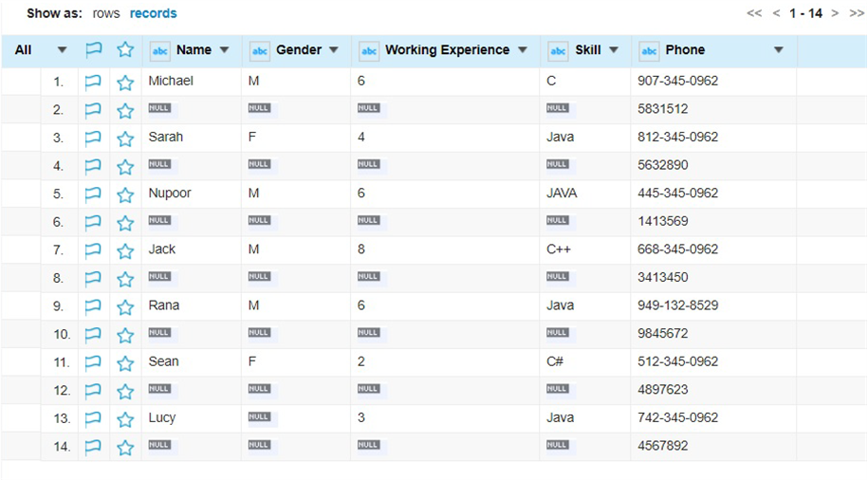Click the abc type icon for Phone column
The image size is (868, 480).
click(x=649, y=51)
